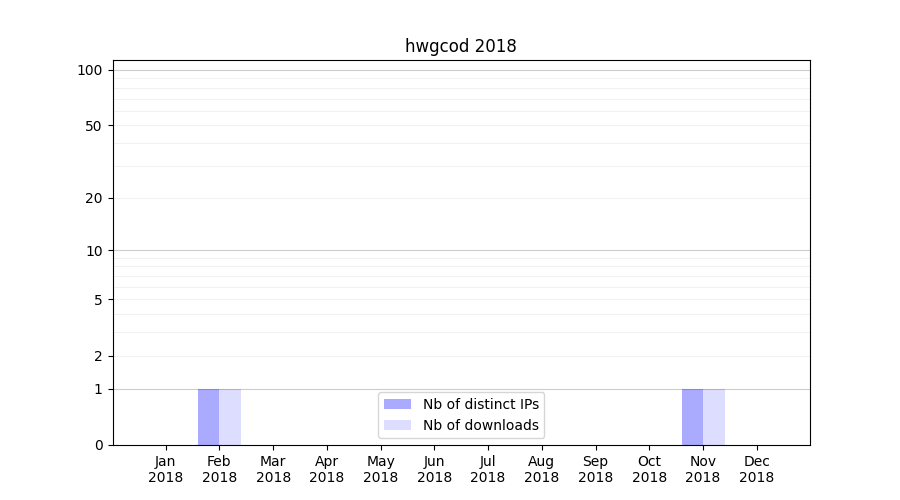Click the Oct 2018 x-axis label

click(x=649, y=469)
